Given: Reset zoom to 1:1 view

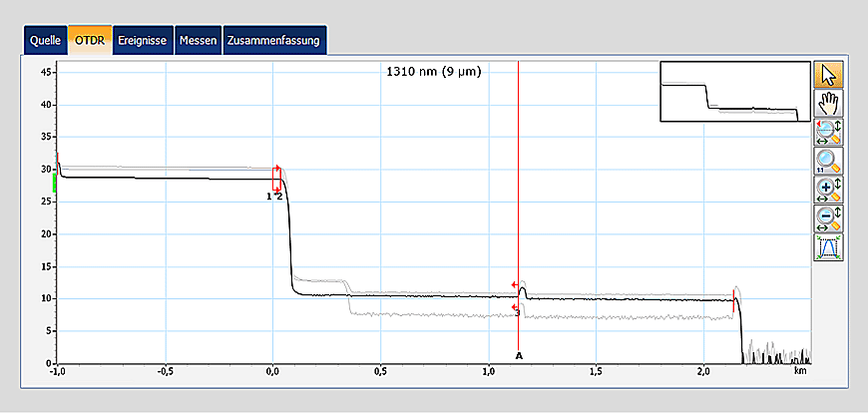Looking at the screenshot, I should point(829,160).
